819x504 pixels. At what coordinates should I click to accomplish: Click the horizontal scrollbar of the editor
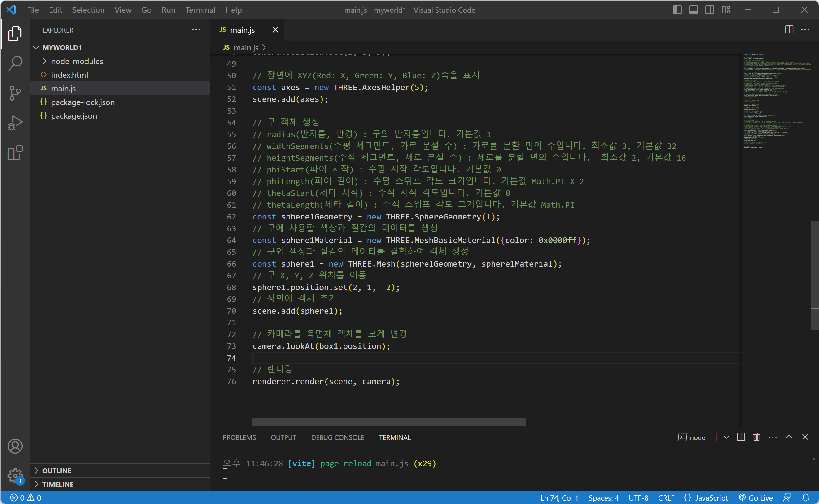(x=388, y=422)
